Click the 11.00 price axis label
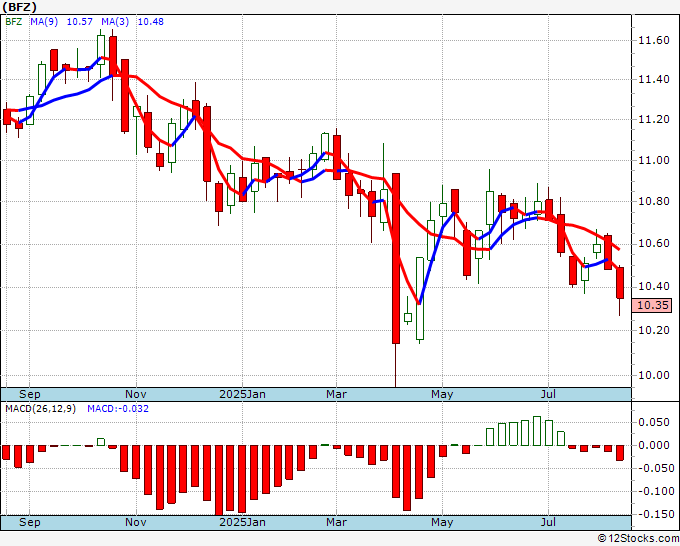 pos(654,160)
